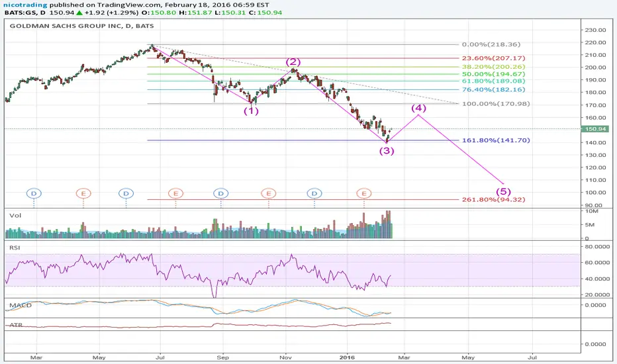Click the 160.00 price axis label
Viewport: 617px width, 364px height.
595,118
